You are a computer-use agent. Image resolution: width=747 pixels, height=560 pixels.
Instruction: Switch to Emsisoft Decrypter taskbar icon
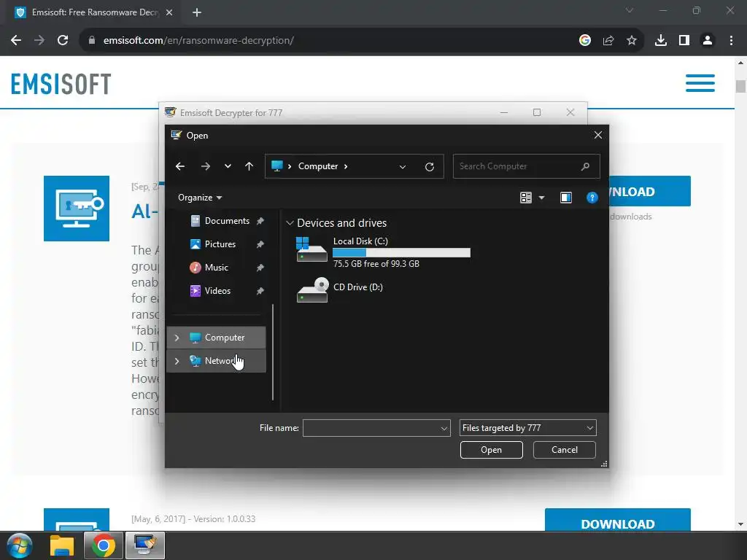145,545
